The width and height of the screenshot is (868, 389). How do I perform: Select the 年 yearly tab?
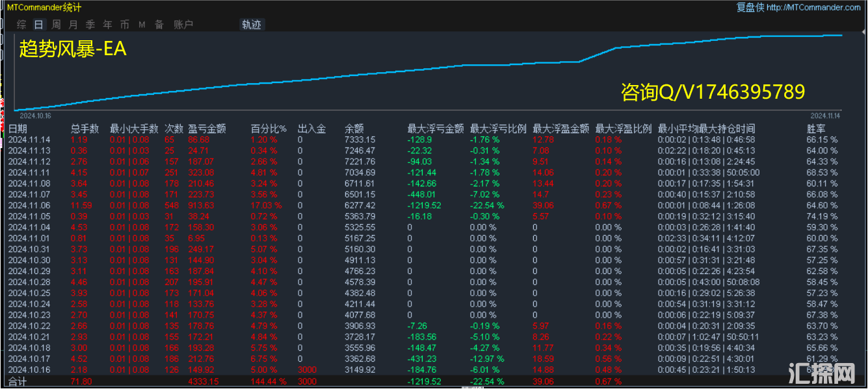(x=107, y=25)
